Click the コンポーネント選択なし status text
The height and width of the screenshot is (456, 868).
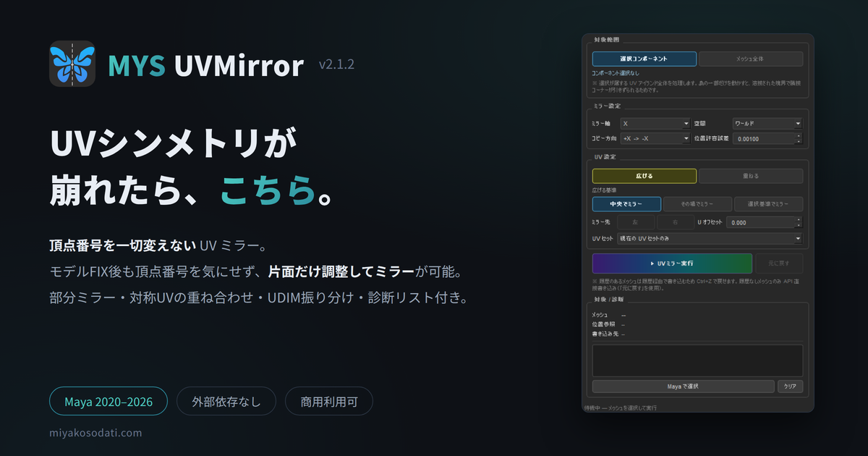(616, 73)
